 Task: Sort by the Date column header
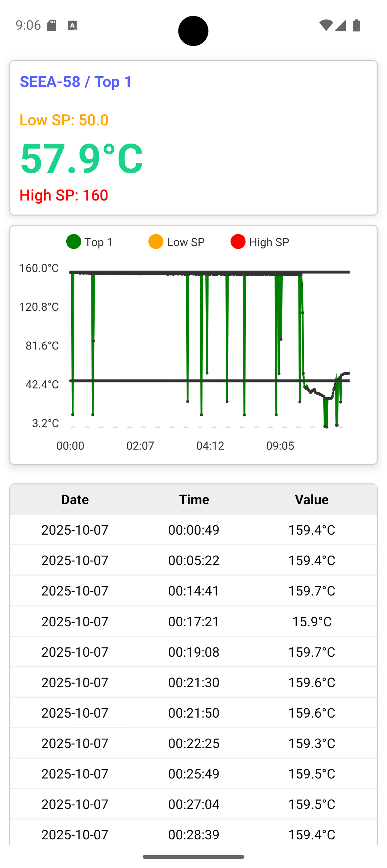75,500
